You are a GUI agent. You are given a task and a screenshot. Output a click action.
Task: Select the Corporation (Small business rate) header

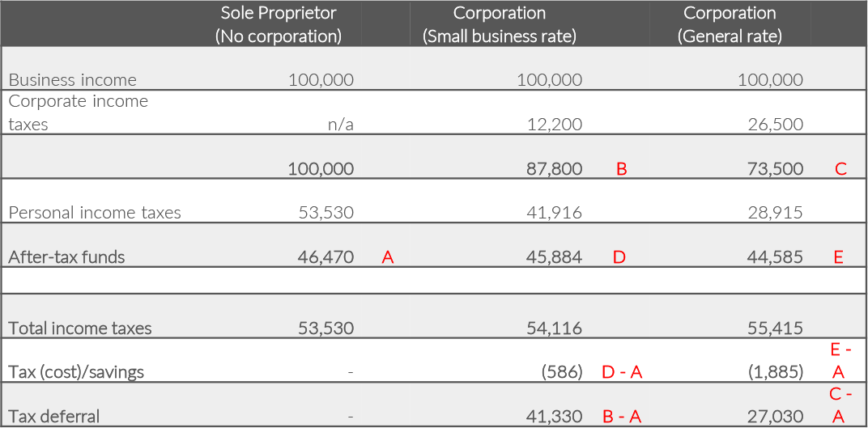pos(499,24)
